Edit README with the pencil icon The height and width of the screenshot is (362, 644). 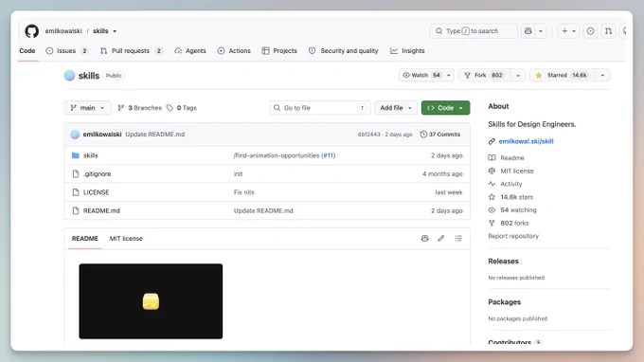441,238
